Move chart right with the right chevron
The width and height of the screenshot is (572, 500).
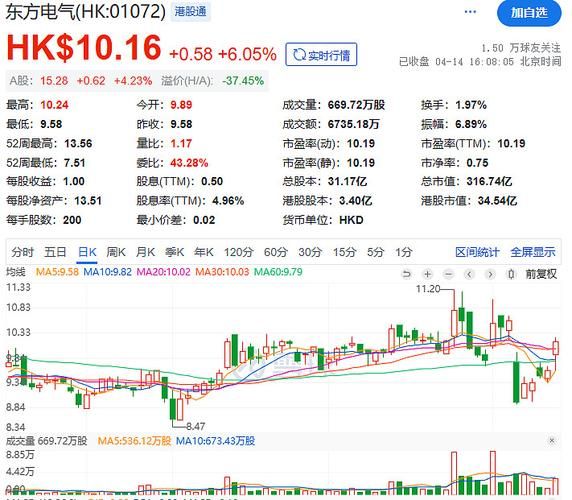point(490,274)
